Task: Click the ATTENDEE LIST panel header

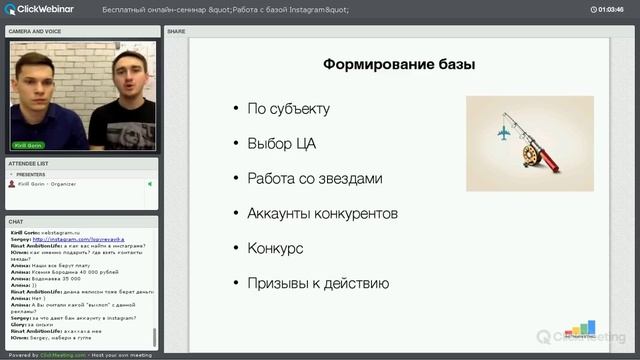Action: 82,164
